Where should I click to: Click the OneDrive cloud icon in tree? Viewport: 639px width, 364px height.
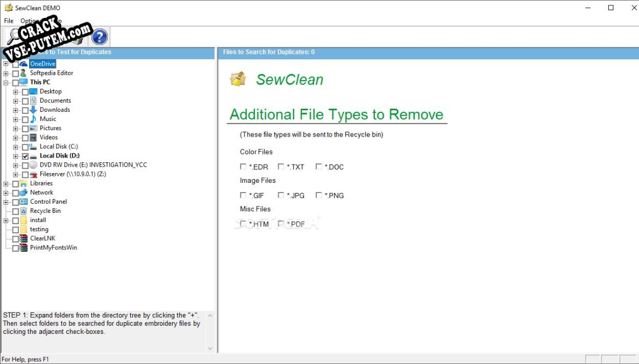tap(24, 64)
